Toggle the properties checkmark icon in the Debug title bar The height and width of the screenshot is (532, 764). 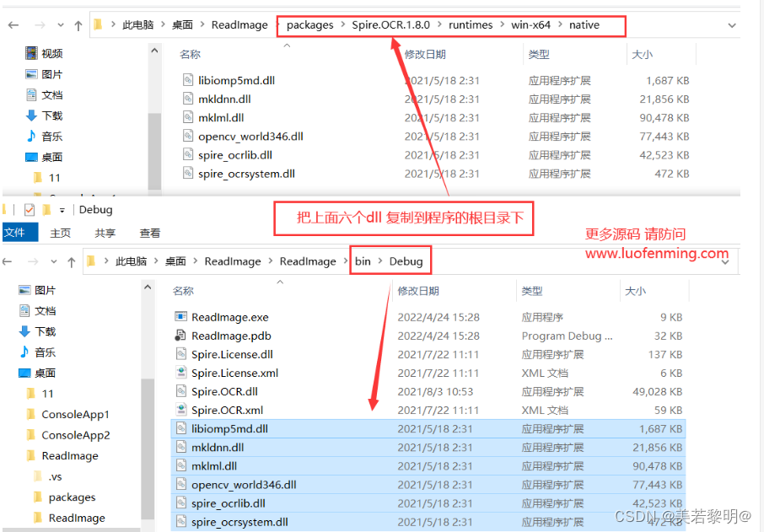(x=30, y=209)
